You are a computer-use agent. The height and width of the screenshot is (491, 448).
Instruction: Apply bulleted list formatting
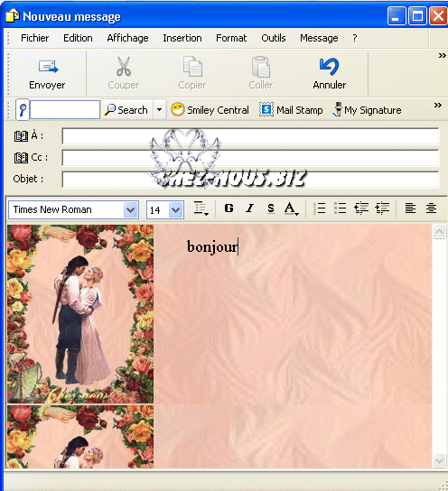click(340, 208)
